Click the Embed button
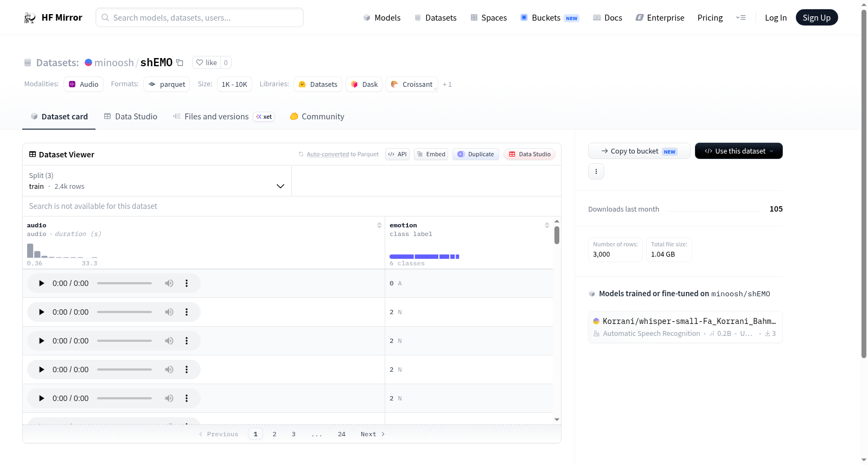Viewport: 868px width, 465px height. pos(431,154)
